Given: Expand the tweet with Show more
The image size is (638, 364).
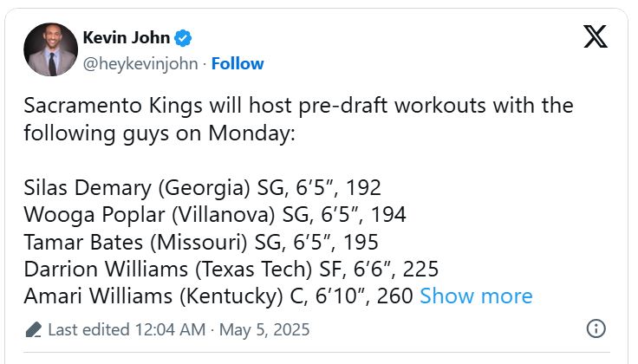Looking at the screenshot, I should click(476, 296).
